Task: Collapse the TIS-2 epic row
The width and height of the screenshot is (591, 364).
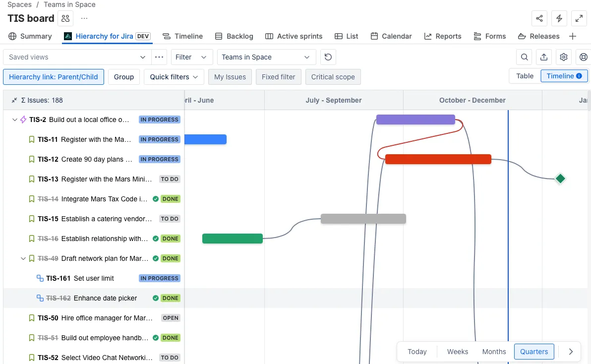Action: pyautogui.click(x=15, y=120)
